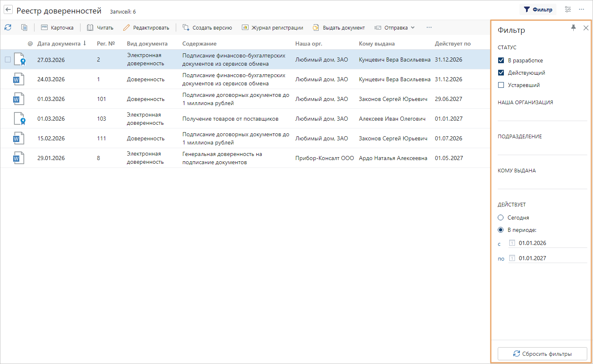Screen dimensions: 593x364
Task: Select the Сегодня radio option
Action: pyautogui.click(x=501, y=217)
